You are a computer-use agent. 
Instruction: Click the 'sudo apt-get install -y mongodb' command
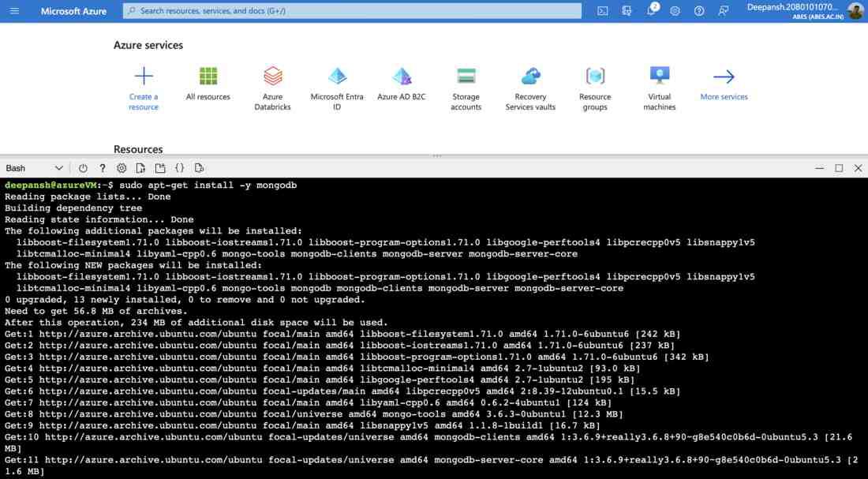[208, 185]
